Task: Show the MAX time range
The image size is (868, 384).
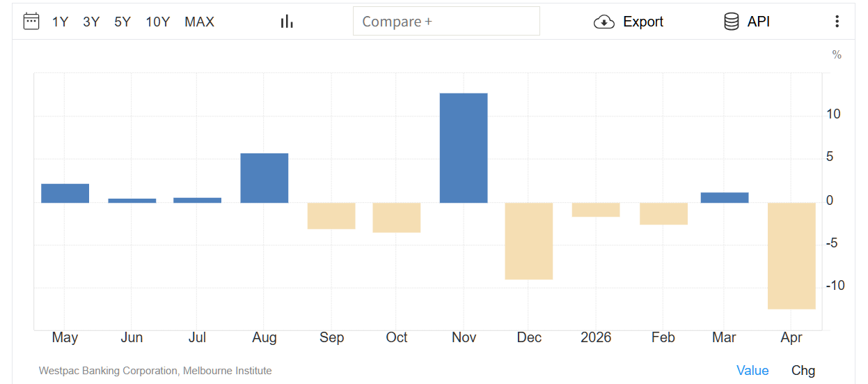Action: (x=200, y=22)
